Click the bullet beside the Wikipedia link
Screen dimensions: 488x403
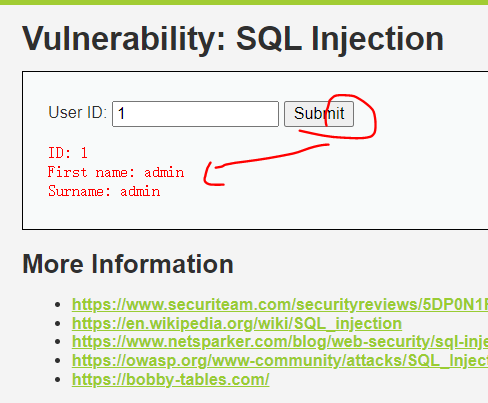58,324
